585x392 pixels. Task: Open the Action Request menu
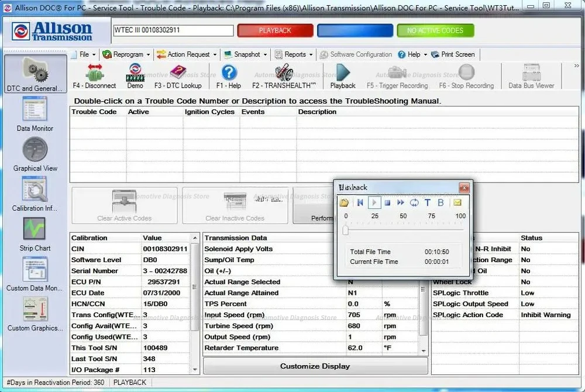187,54
